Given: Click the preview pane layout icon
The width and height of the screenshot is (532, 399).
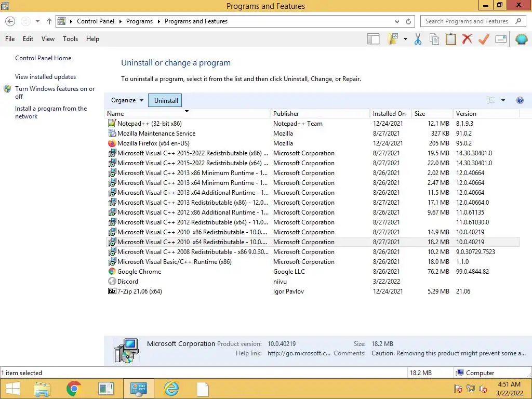Looking at the screenshot, I should click(373, 39).
